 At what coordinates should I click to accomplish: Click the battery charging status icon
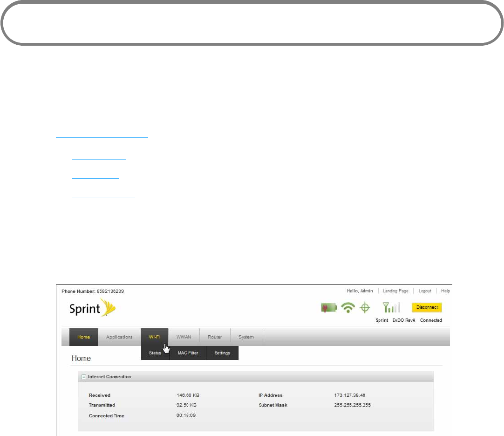point(329,308)
